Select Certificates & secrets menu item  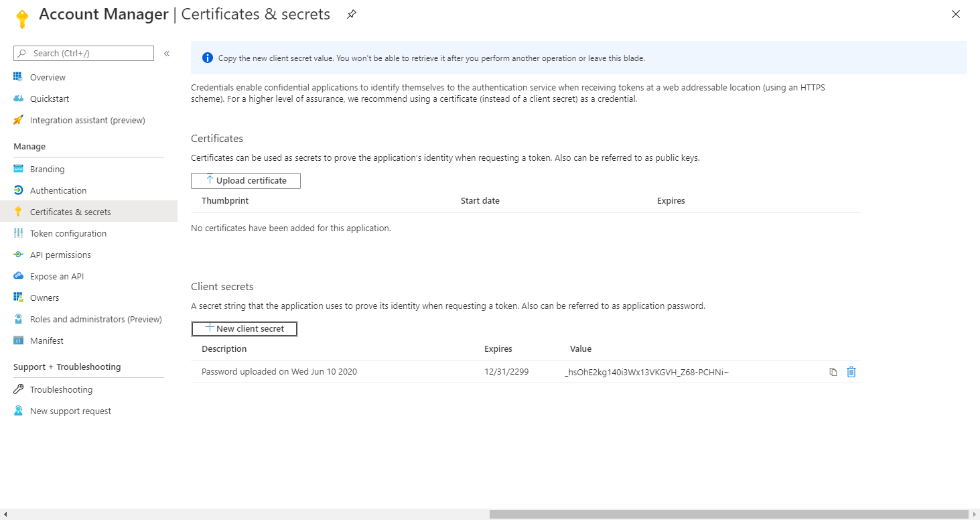click(x=70, y=212)
